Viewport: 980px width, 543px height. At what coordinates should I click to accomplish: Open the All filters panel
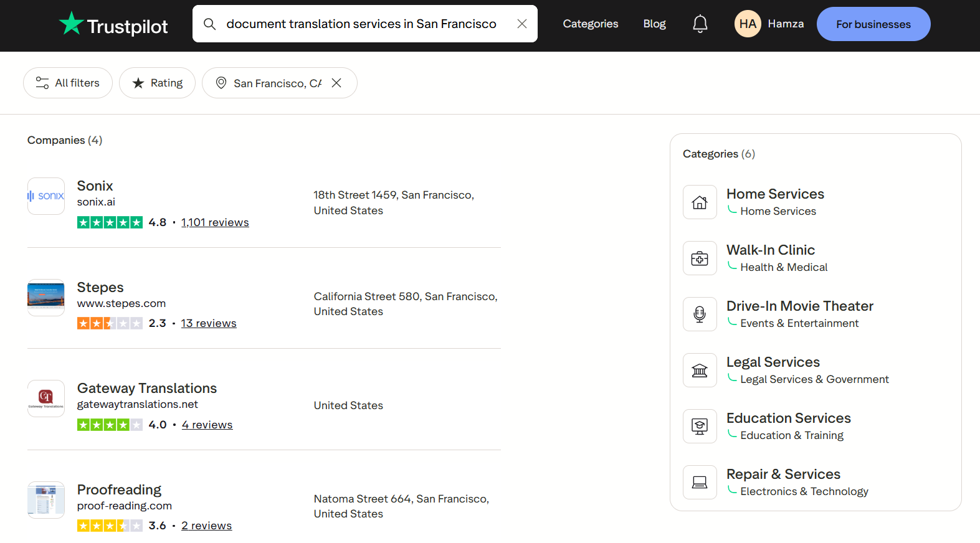point(68,83)
